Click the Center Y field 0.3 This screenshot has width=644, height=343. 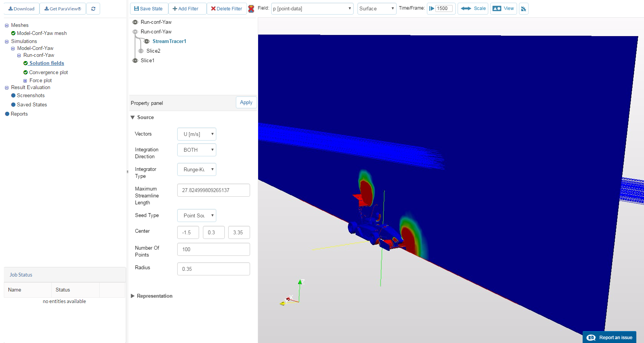tap(214, 232)
